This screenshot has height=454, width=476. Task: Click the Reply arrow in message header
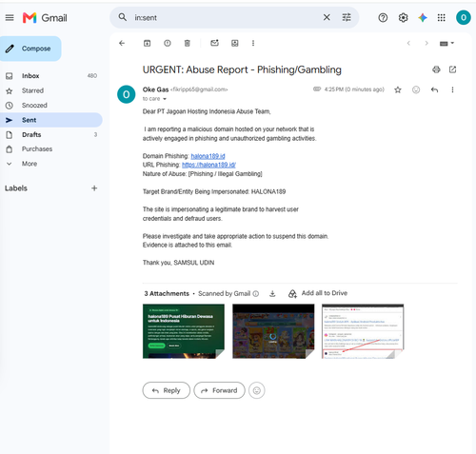[434, 89]
